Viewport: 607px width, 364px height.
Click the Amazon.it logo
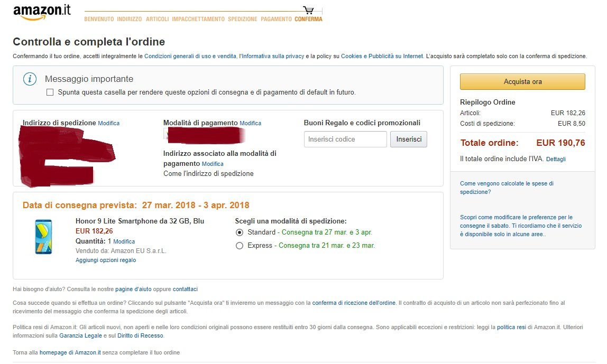coord(42,12)
